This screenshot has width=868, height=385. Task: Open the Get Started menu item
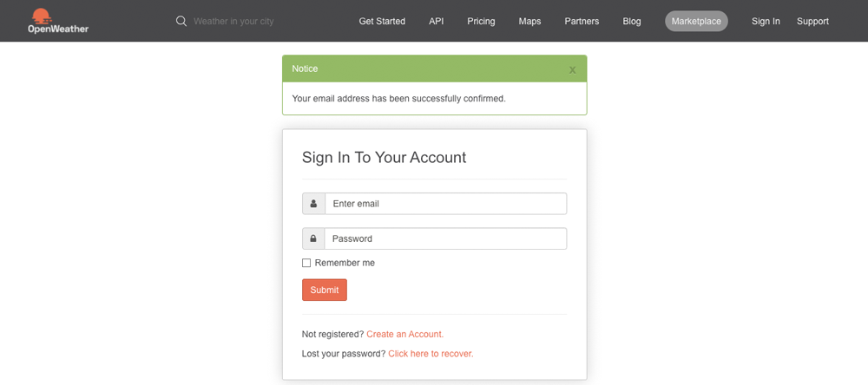point(382,21)
